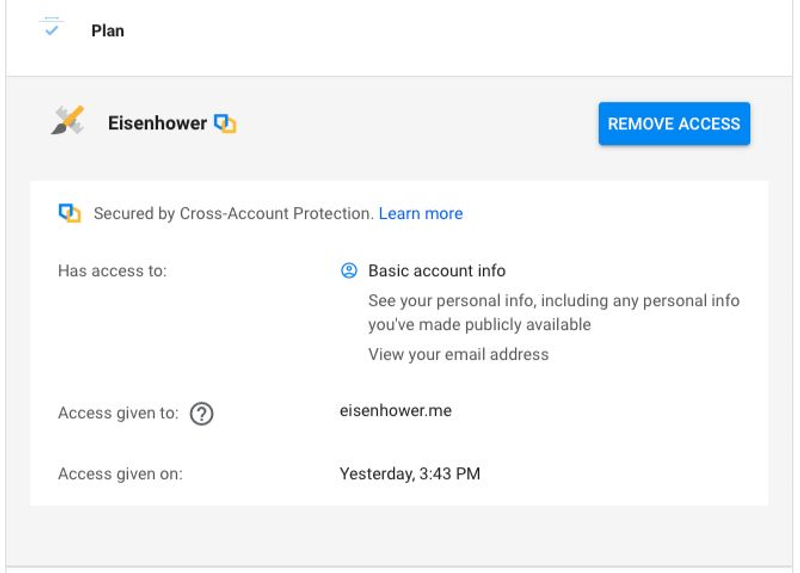Click the Yesterday, 3:43 PM timestamp
This screenshot has width=800, height=573.
pyautogui.click(x=410, y=474)
